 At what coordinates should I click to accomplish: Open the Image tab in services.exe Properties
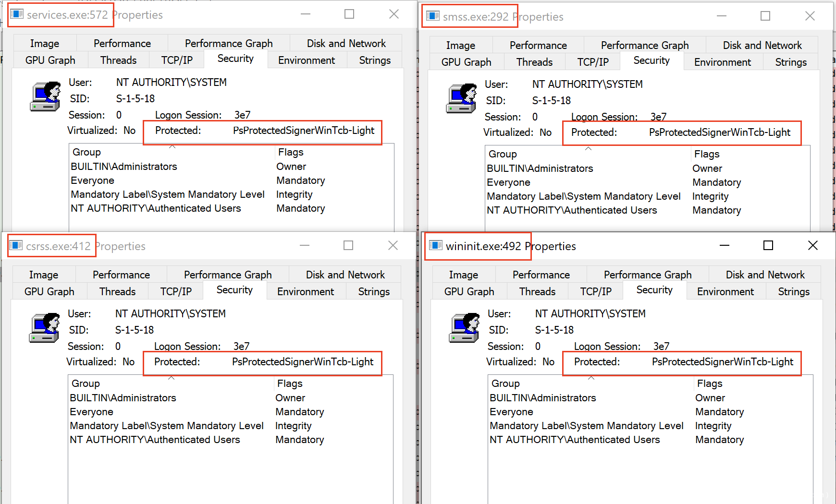45,43
